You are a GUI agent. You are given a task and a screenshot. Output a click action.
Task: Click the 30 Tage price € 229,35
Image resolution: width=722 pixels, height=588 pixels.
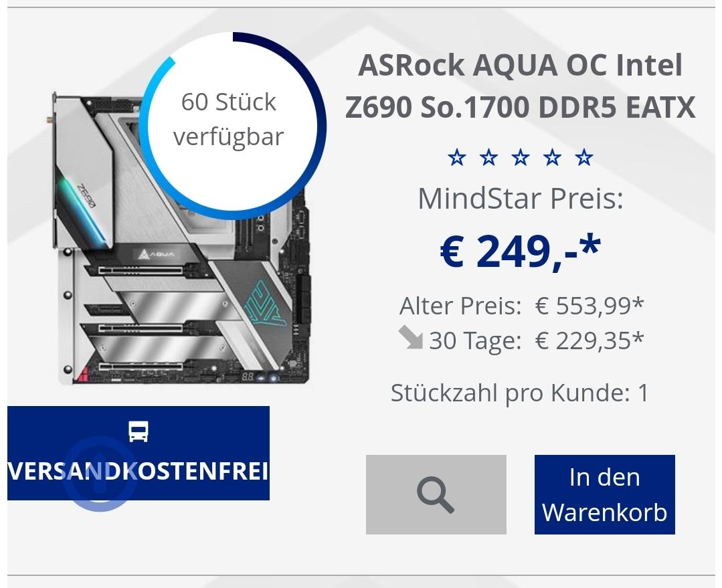tap(589, 341)
